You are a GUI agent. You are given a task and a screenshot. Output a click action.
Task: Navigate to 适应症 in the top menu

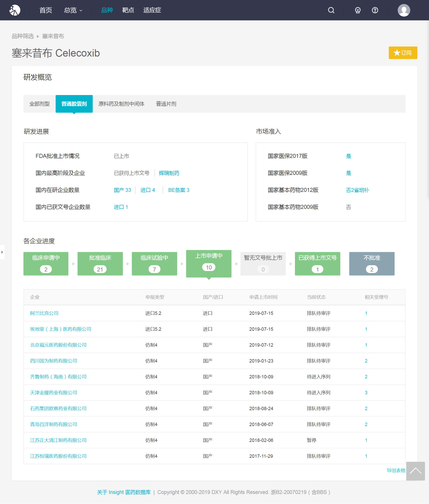(152, 10)
